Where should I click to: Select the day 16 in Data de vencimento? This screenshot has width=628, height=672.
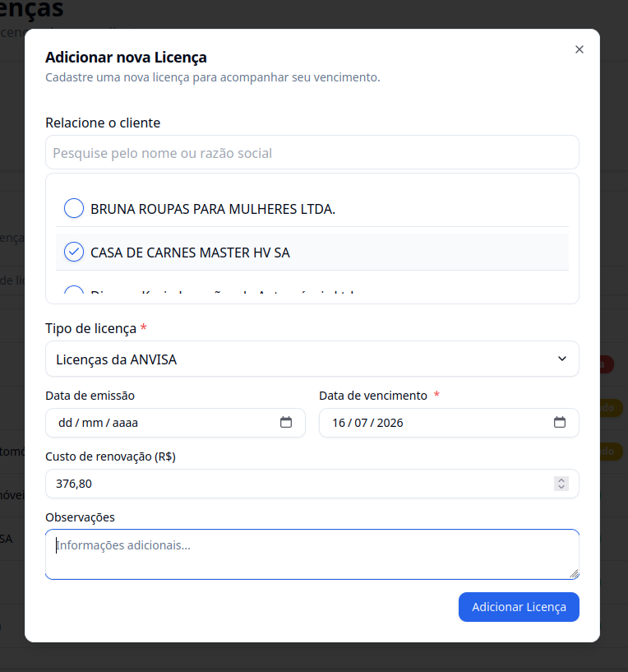[x=339, y=423]
